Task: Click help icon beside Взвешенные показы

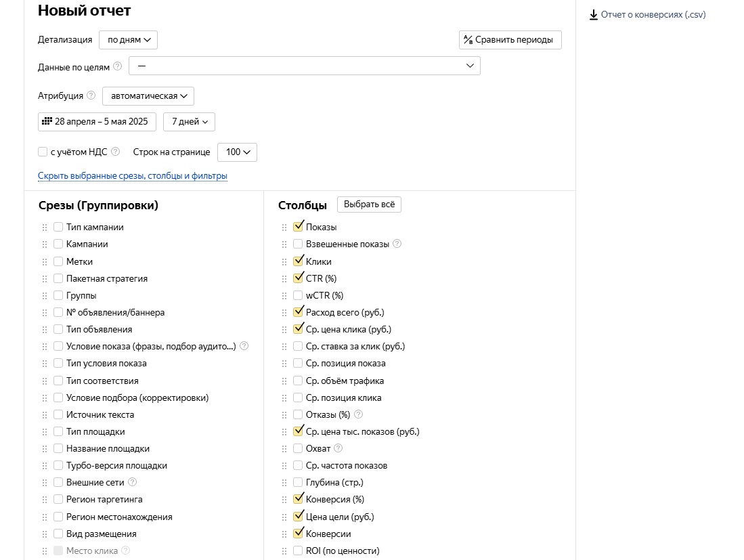Action: pyautogui.click(x=397, y=244)
